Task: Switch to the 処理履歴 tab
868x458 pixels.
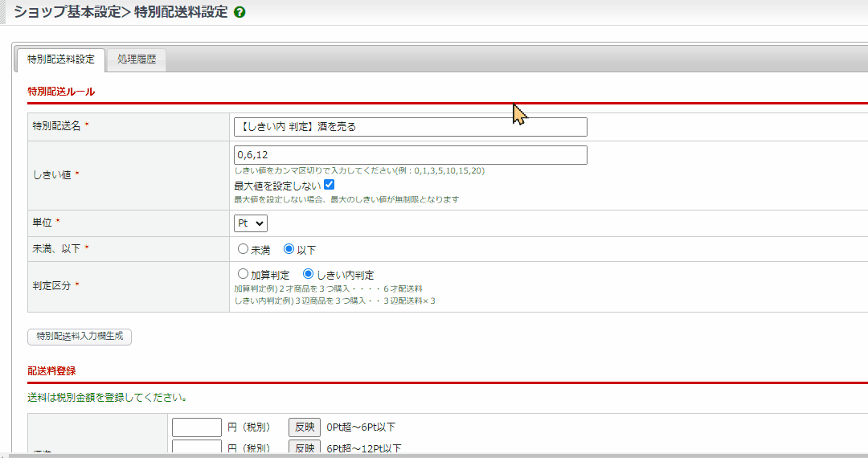Action: [136, 59]
